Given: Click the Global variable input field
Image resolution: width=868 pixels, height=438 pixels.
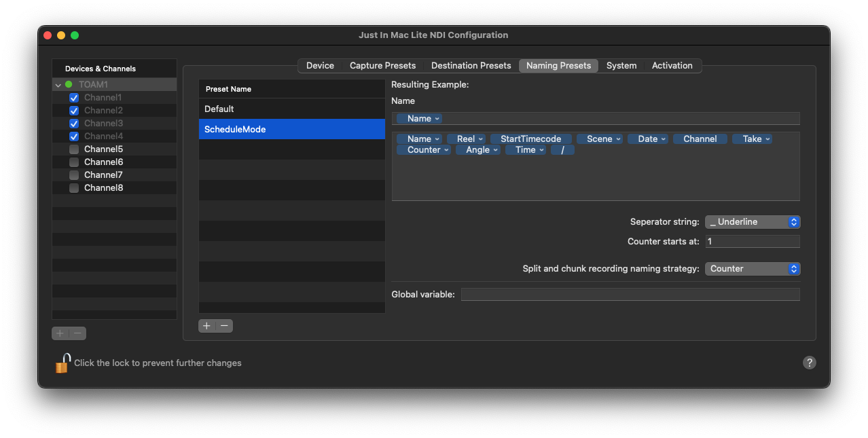Looking at the screenshot, I should point(630,295).
